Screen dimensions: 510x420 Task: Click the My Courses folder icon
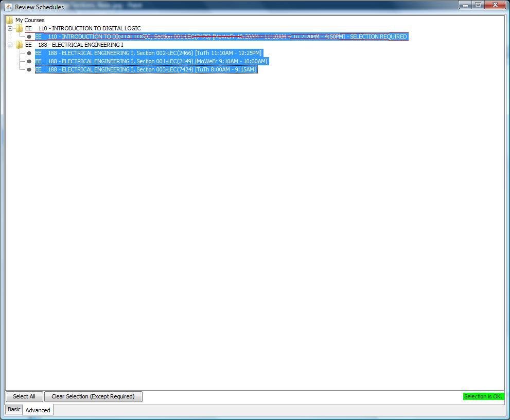coord(9,20)
